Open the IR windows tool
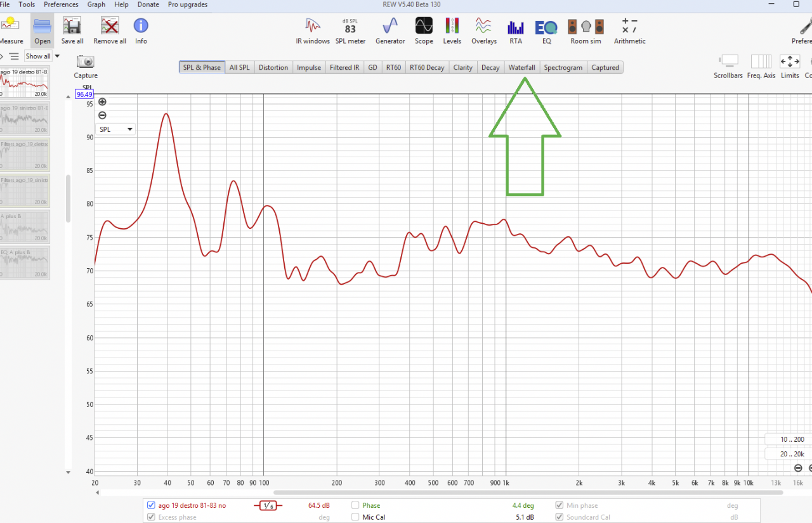 tap(312, 31)
